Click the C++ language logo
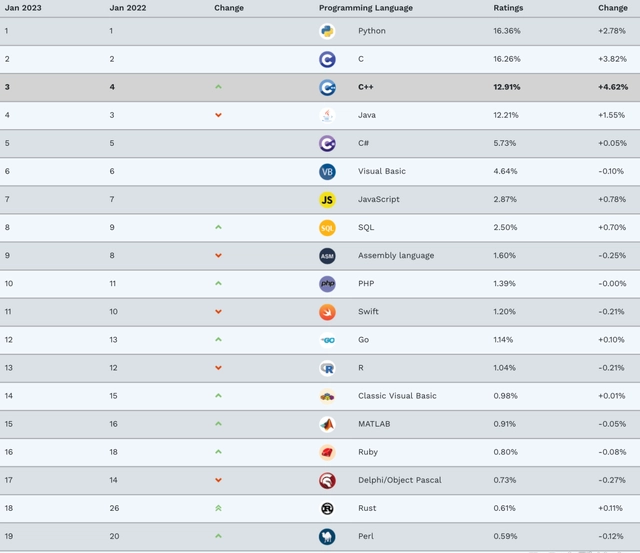 coord(327,87)
